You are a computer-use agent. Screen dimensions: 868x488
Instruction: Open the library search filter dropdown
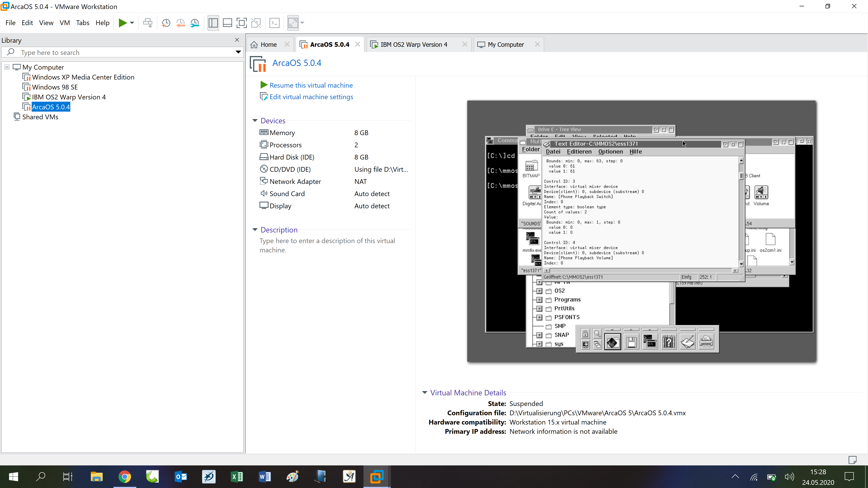click(238, 52)
